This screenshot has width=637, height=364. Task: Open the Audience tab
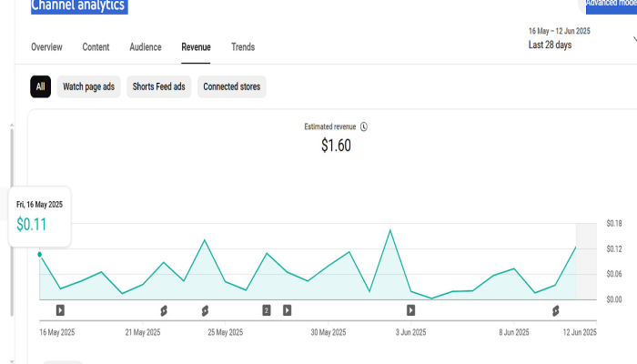(146, 47)
